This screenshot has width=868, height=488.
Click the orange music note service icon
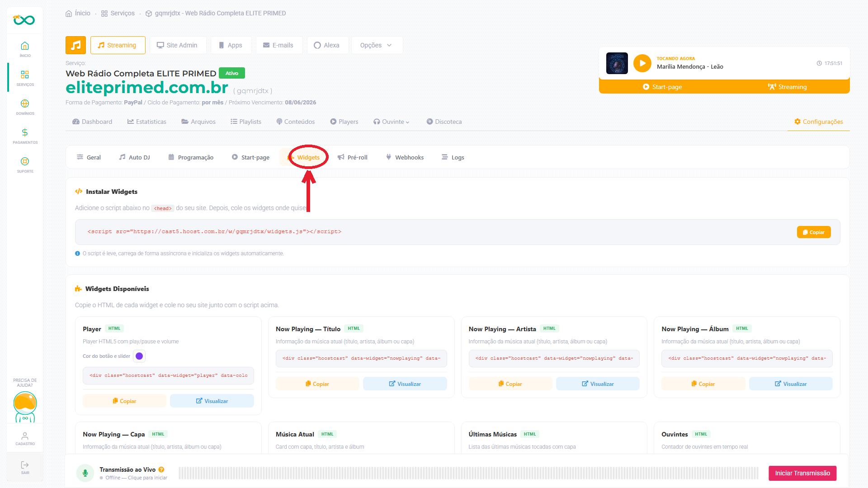76,45
